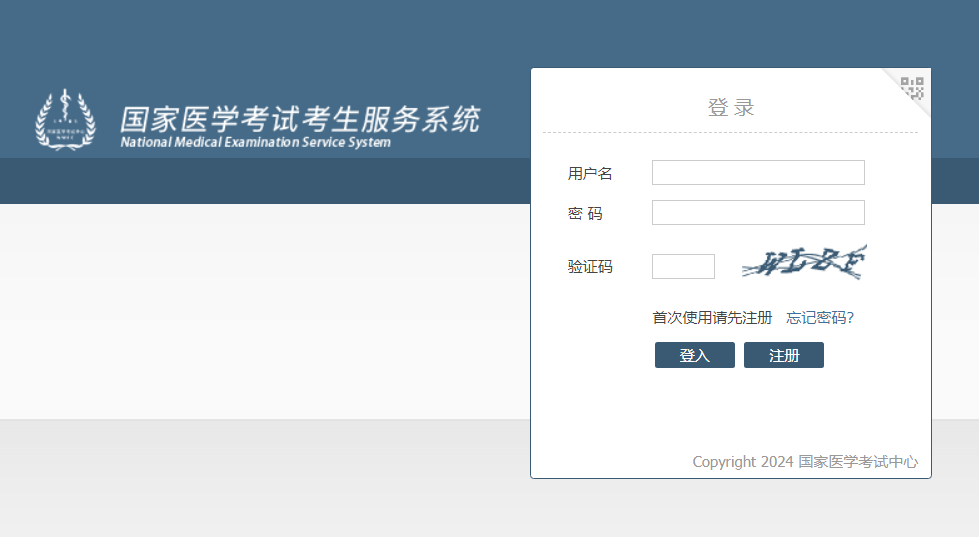Click the 国家医学考试考生服务系统 site title
The height and width of the screenshot is (537, 979).
pos(300,119)
